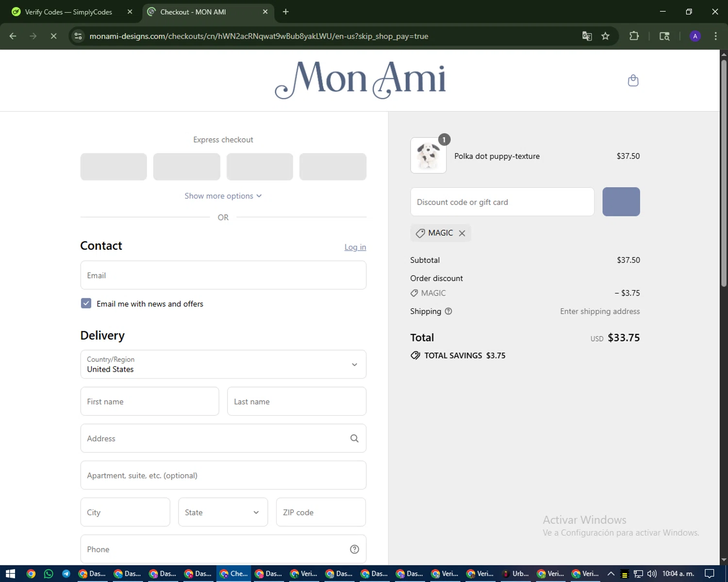Click the Log in link

(355, 247)
